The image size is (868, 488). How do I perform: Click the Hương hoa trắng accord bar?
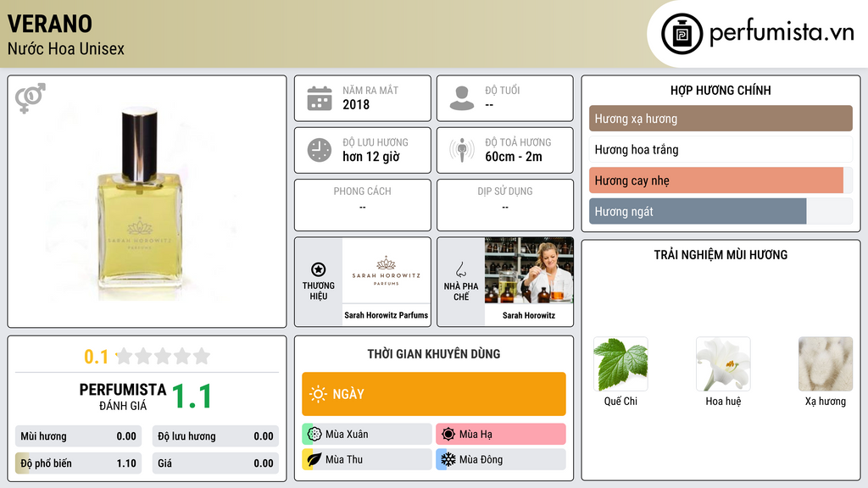[x=721, y=149]
